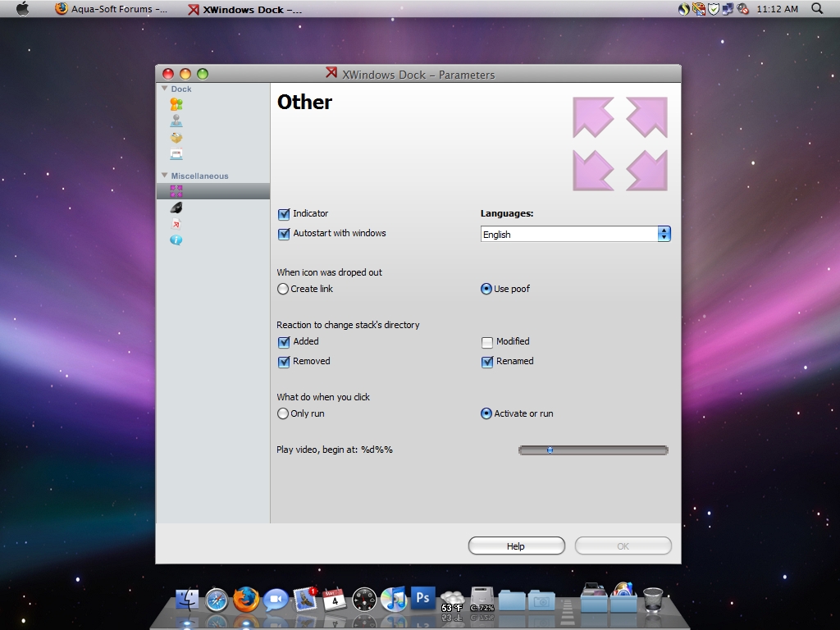Open the Apple menu logo

(x=22, y=8)
